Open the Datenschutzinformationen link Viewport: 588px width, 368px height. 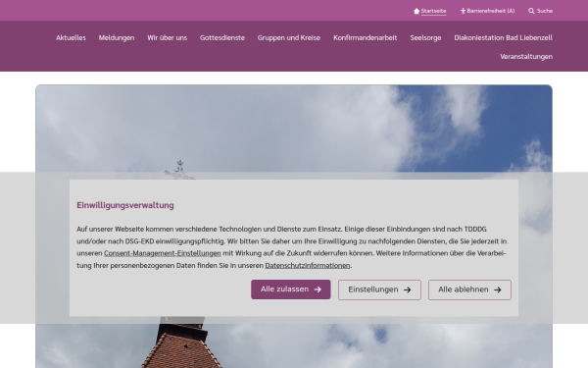pyautogui.click(x=308, y=266)
